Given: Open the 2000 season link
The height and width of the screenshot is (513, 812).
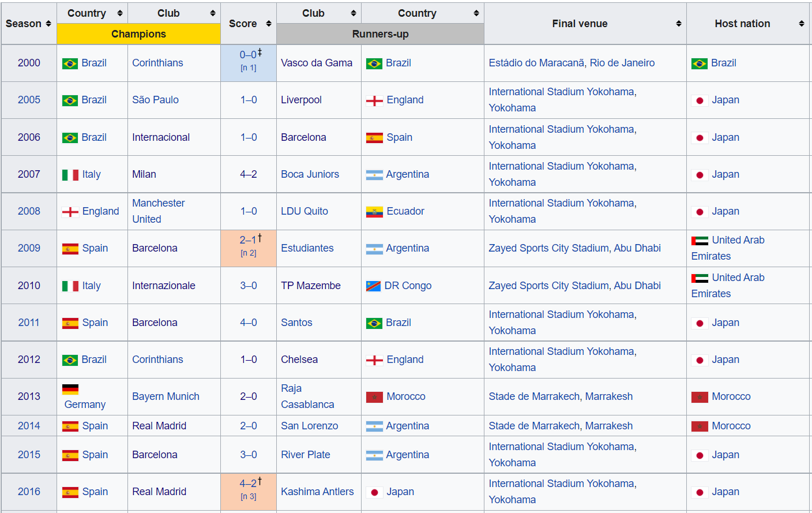Looking at the screenshot, I should [29, 63].
